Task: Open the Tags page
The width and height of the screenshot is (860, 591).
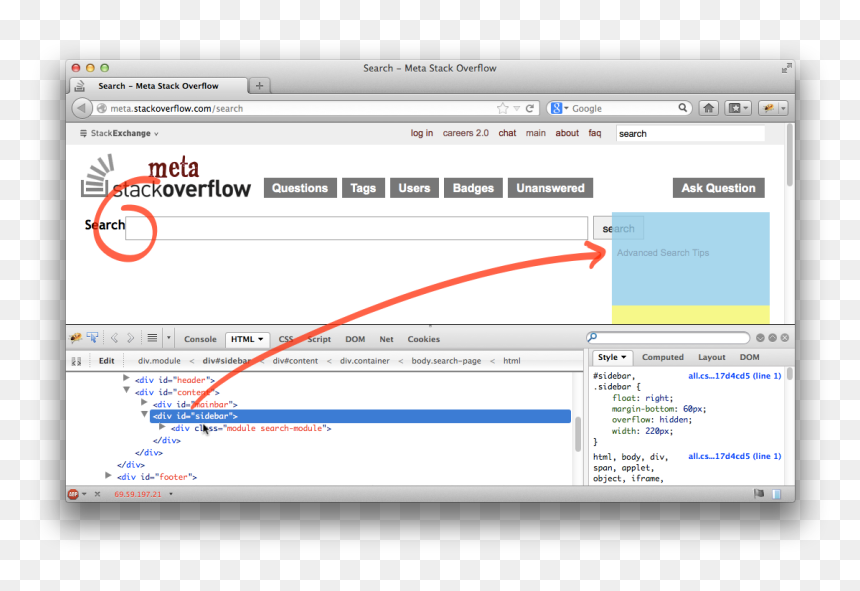Action: point(363,188)
